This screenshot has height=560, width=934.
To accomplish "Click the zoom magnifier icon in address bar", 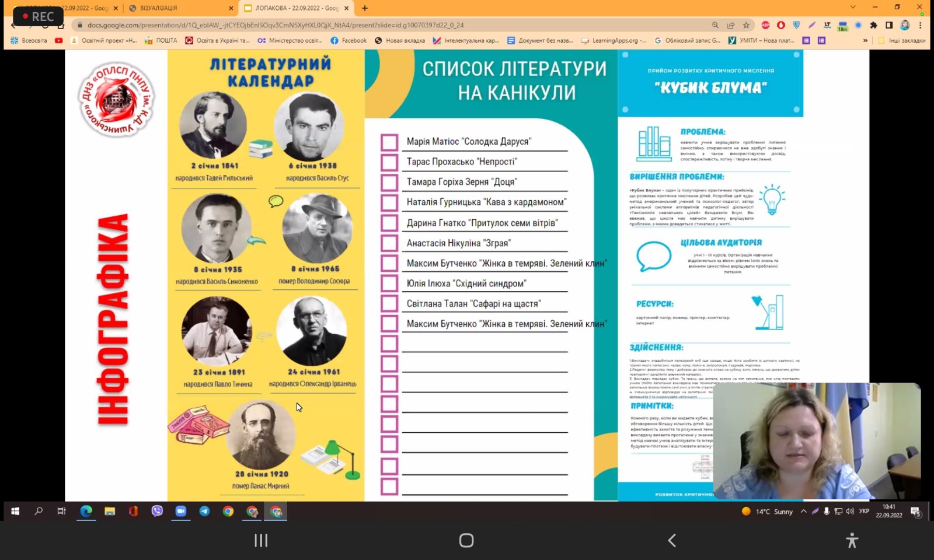I will (x=715, y=25).
